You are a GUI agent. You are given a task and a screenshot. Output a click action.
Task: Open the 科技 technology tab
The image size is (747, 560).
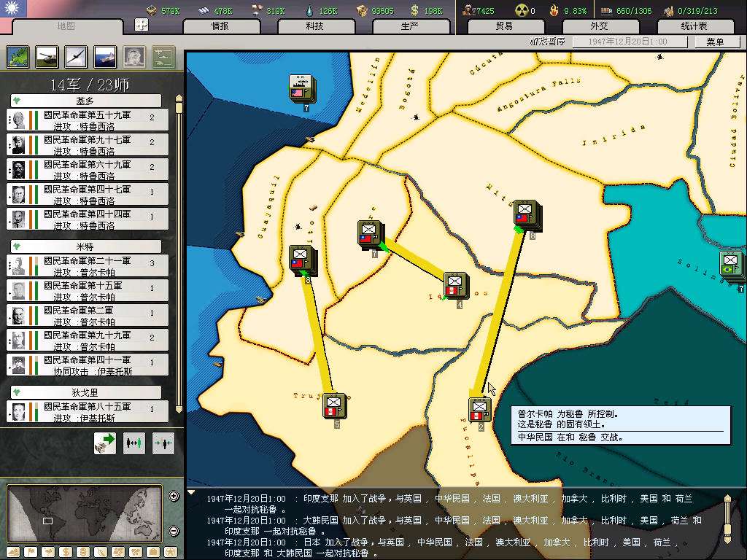coord(314,26)
